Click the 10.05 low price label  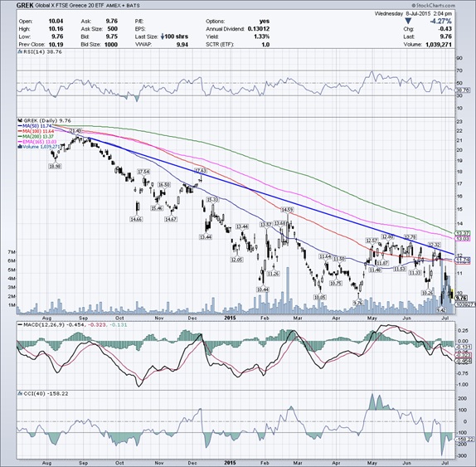319,297
